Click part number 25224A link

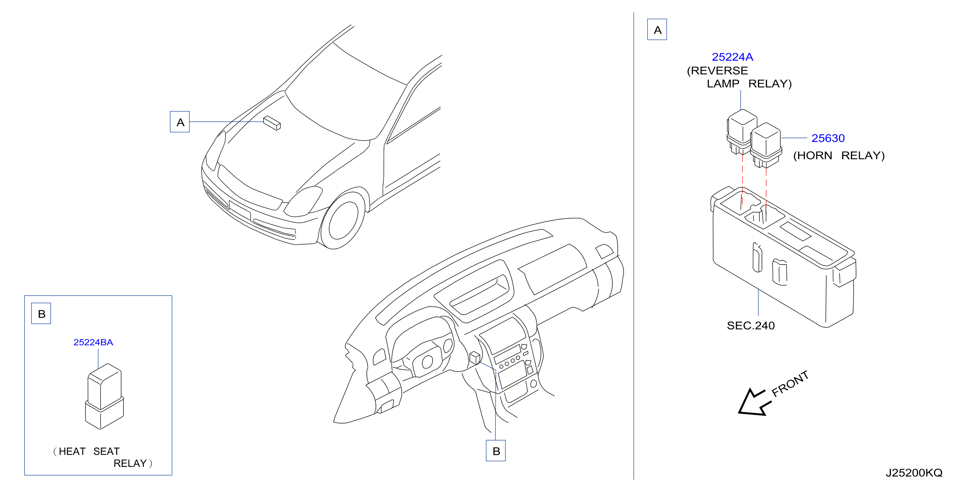[x=732, y=57]
